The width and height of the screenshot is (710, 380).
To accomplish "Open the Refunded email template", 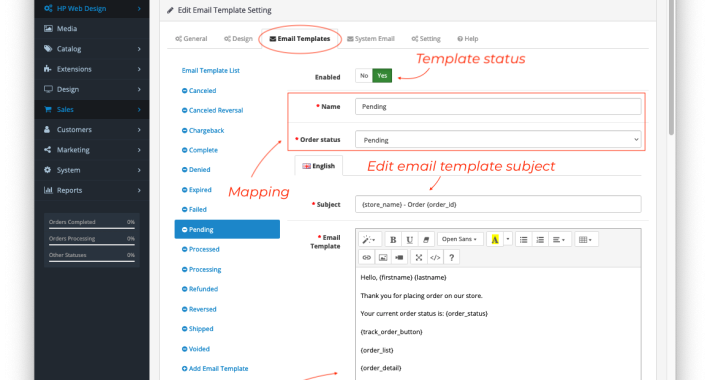I will [200, 289].
